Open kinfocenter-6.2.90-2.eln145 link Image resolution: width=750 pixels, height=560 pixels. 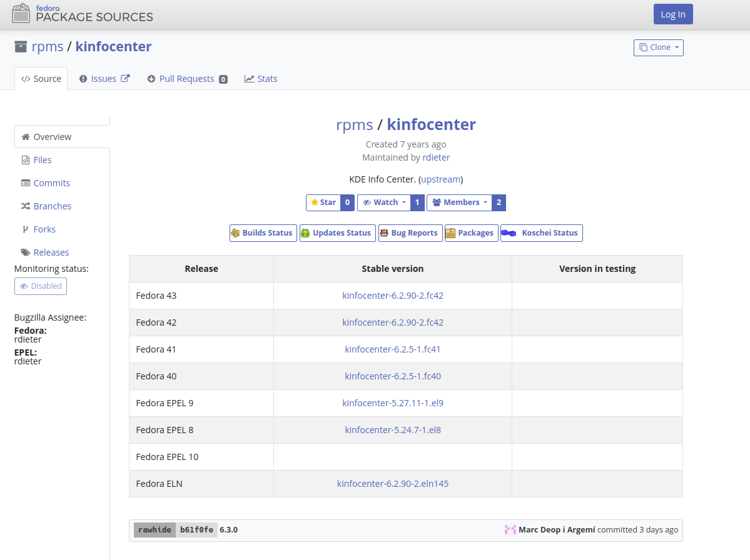(393, 484)
